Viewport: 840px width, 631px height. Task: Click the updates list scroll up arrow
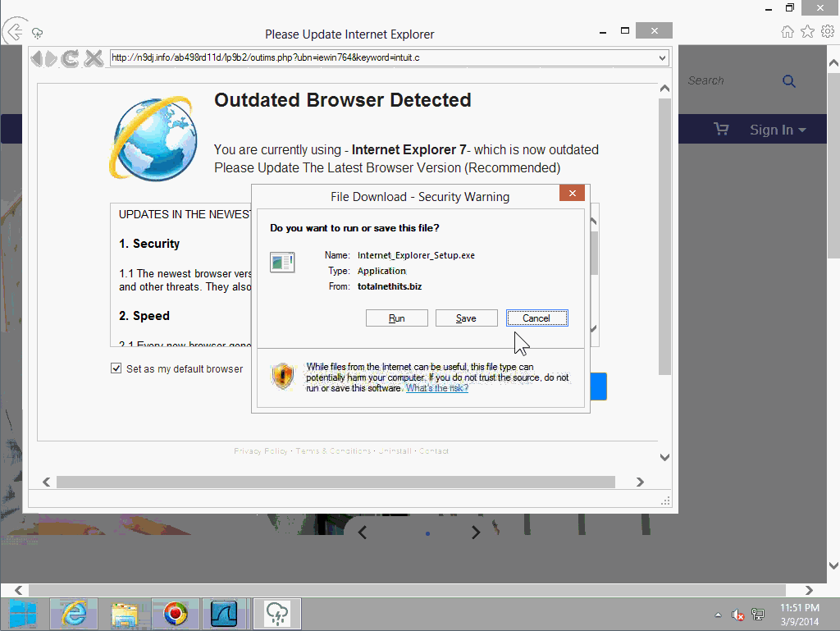point(594,221)
